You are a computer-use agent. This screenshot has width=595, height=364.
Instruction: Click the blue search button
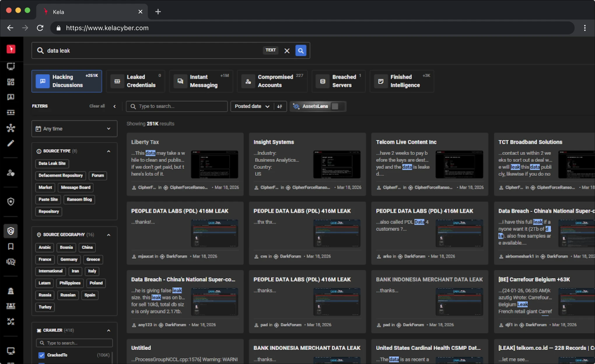[x=301, y=50]
